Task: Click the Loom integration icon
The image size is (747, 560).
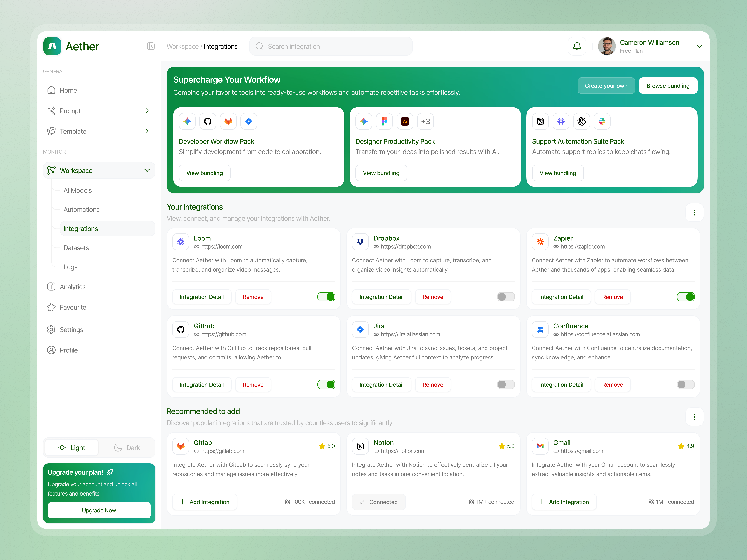Action: tap(181, 242)
